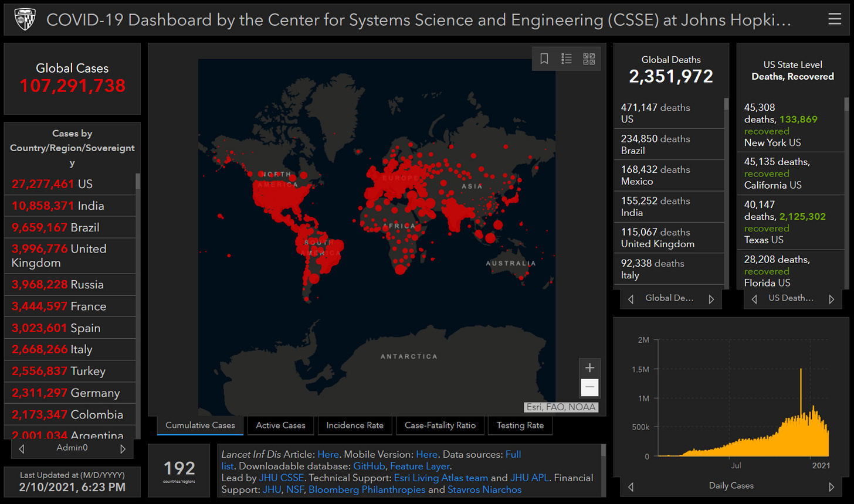Open the hamburger menu in the header
This screenshot has width=854, height=504.
[x=834, y=19]
